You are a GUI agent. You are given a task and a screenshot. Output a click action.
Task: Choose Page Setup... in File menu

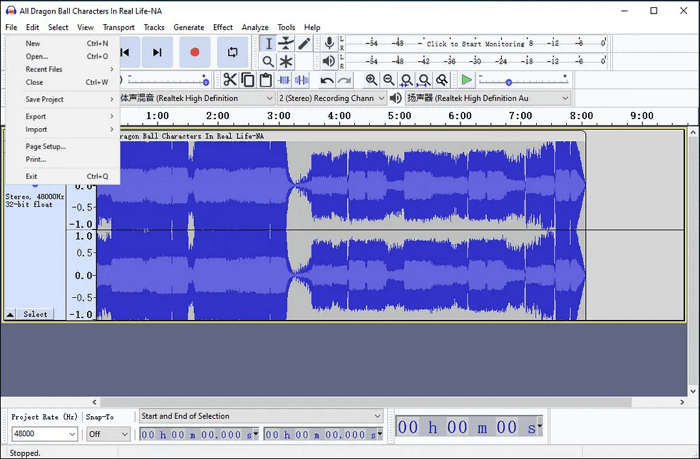(x=63, y=146)
